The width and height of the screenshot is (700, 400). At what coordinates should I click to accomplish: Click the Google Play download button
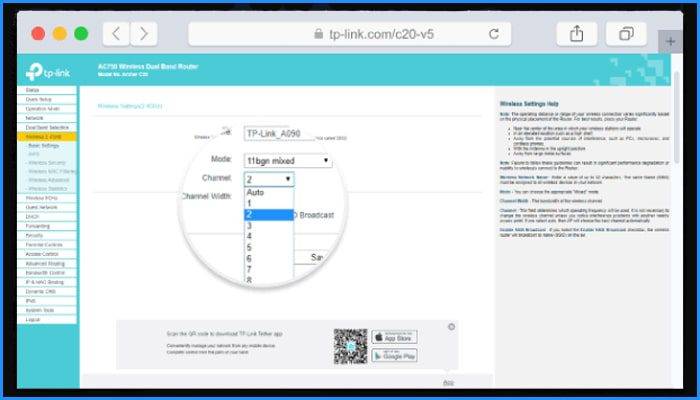click(394, 354)
